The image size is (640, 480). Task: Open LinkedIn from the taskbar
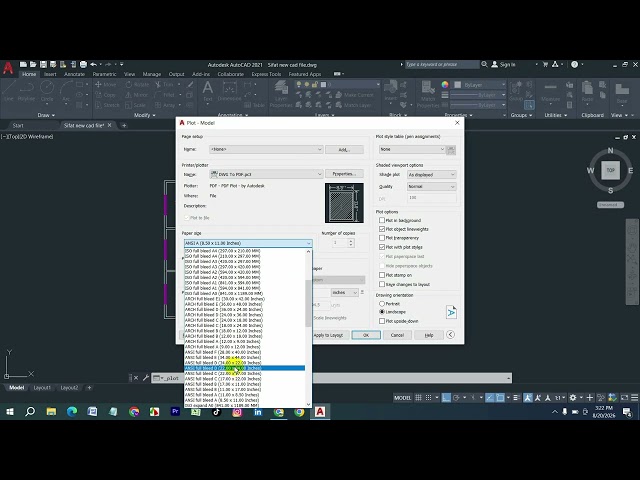click(x=258, y=412)
